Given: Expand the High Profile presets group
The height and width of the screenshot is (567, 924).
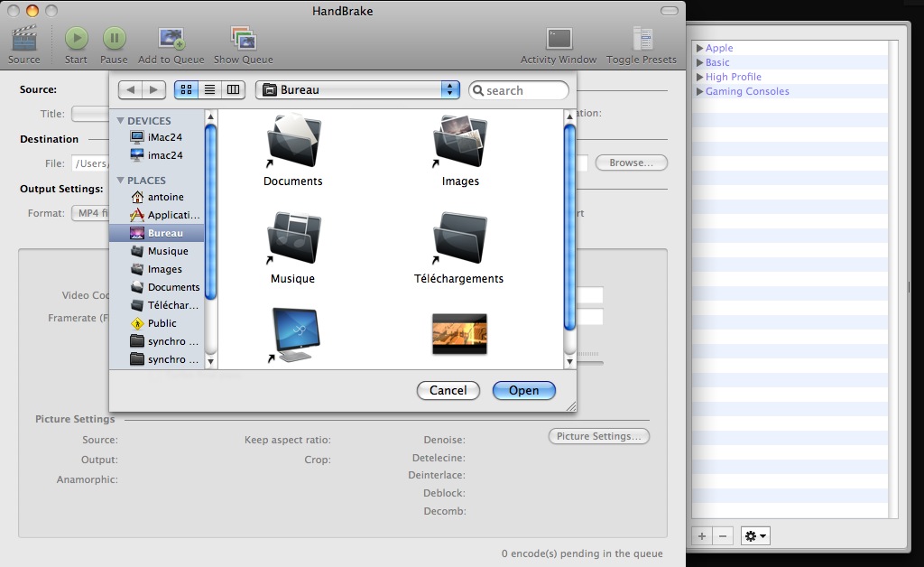Looking at the screenshot, I should 699,77.
